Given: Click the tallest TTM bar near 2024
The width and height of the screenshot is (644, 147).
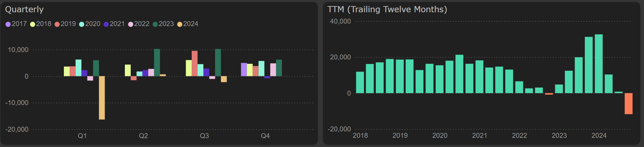Looking at the screenshot, I should [x=599, y=64].
